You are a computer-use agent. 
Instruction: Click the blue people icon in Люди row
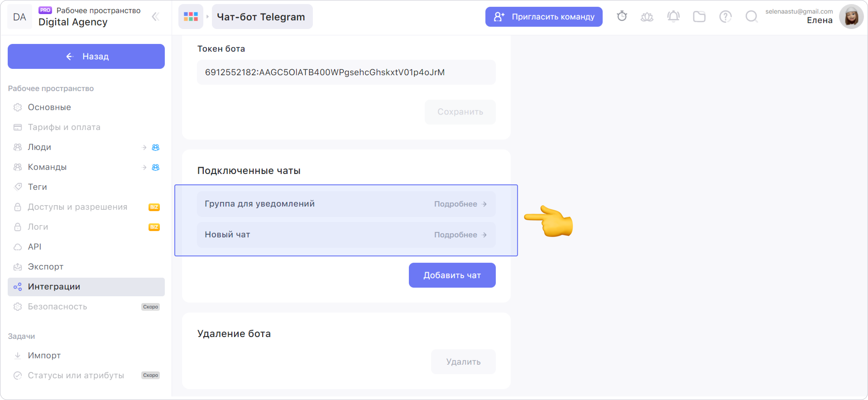(x=155, y=147)
